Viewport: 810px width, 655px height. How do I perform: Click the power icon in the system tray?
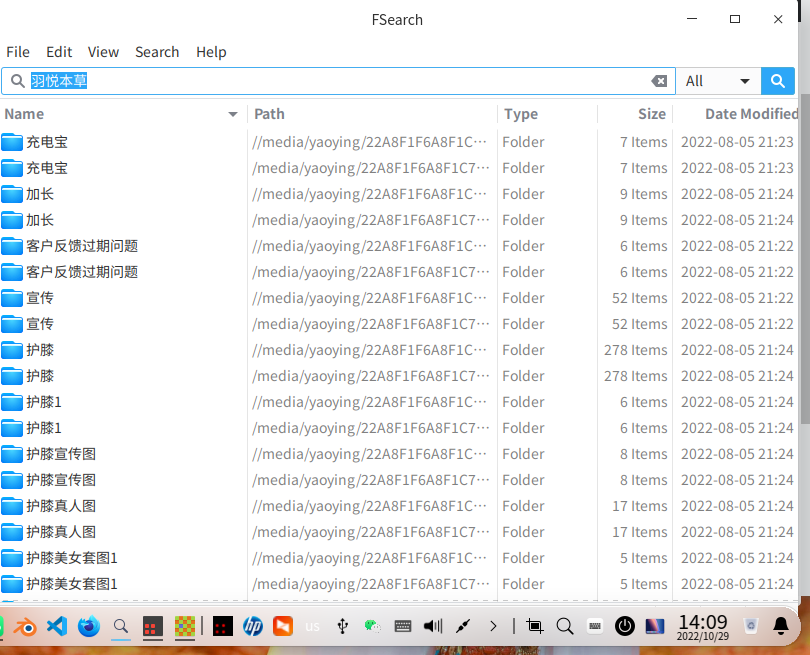pyautogui.click(x=625, y=626)
